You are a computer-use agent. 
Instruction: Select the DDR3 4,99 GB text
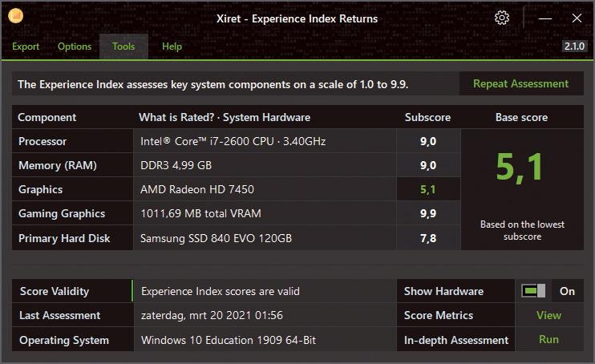pos(176,165)
